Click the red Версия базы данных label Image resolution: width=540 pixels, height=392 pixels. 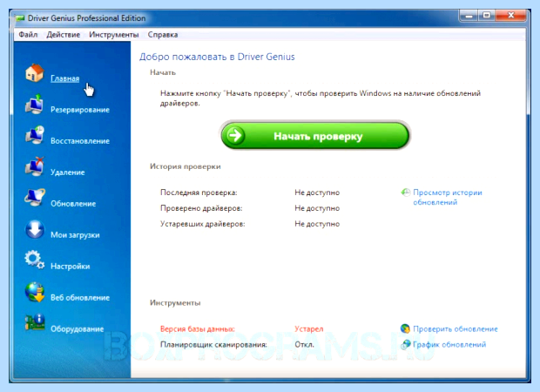[198, 329]
